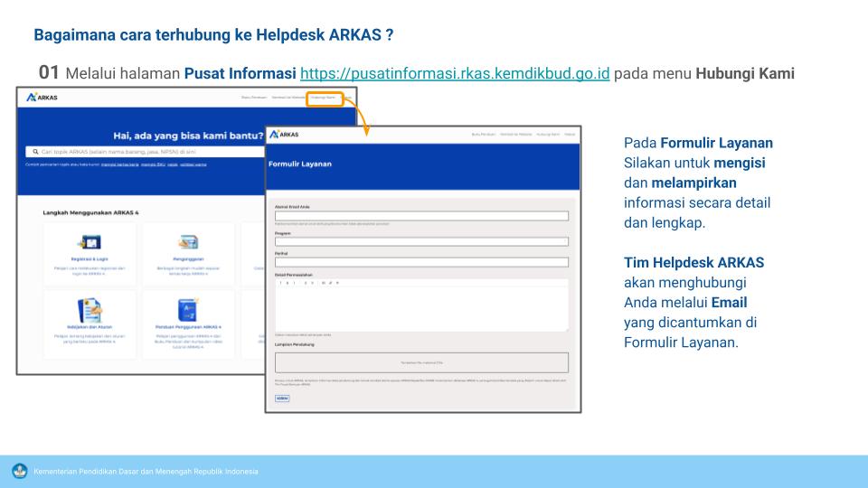Click the 'Formulir Layanan' blue banner title
Image resolution: width=868 pixels, height=488 pixels.
click(x=300, y=164)
